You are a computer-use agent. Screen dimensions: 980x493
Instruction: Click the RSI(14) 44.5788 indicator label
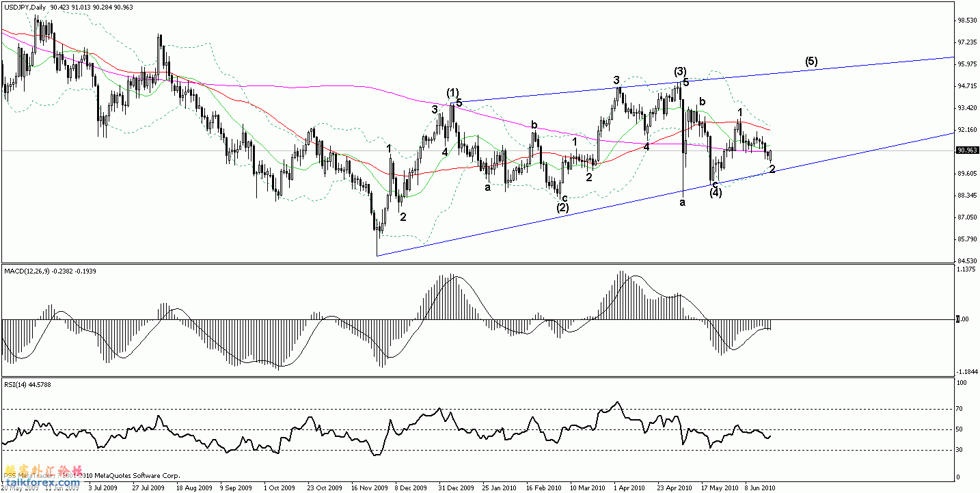(27, 385)
